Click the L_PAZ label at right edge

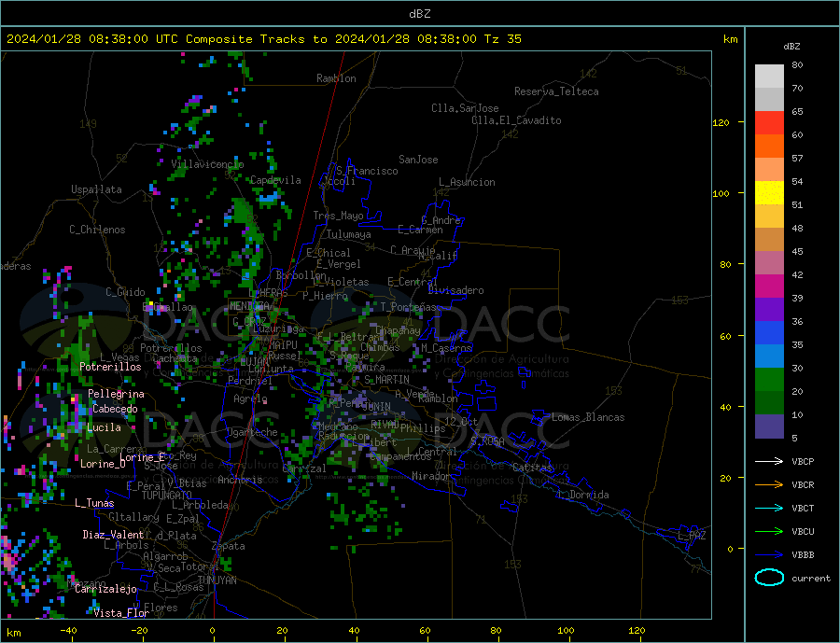(x=692, y=536)
